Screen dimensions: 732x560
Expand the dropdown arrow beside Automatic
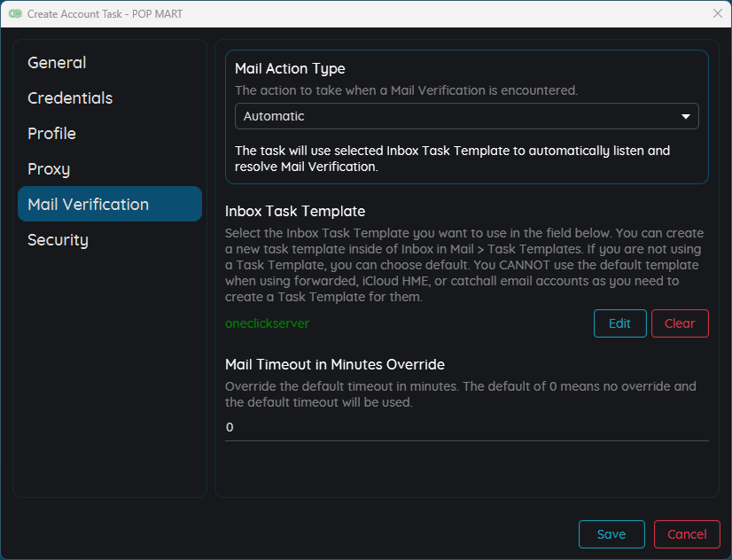tap(685, 116)
